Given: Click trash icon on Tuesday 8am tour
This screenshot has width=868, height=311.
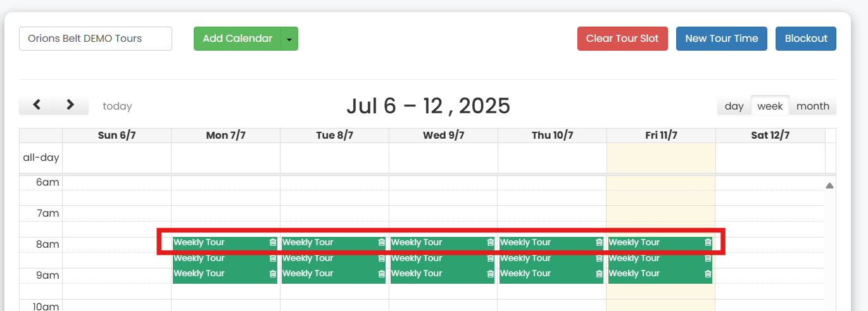Looking at the screenshot, I should [381, 243].
